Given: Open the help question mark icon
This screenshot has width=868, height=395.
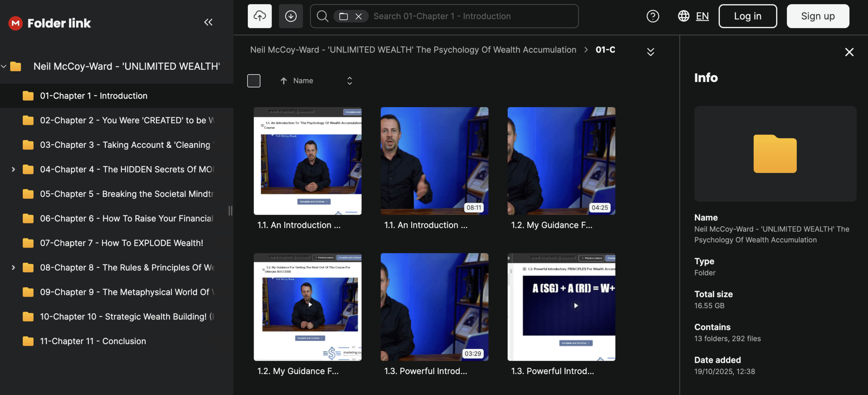Looking at the screenshot, I should pos(653,16).
